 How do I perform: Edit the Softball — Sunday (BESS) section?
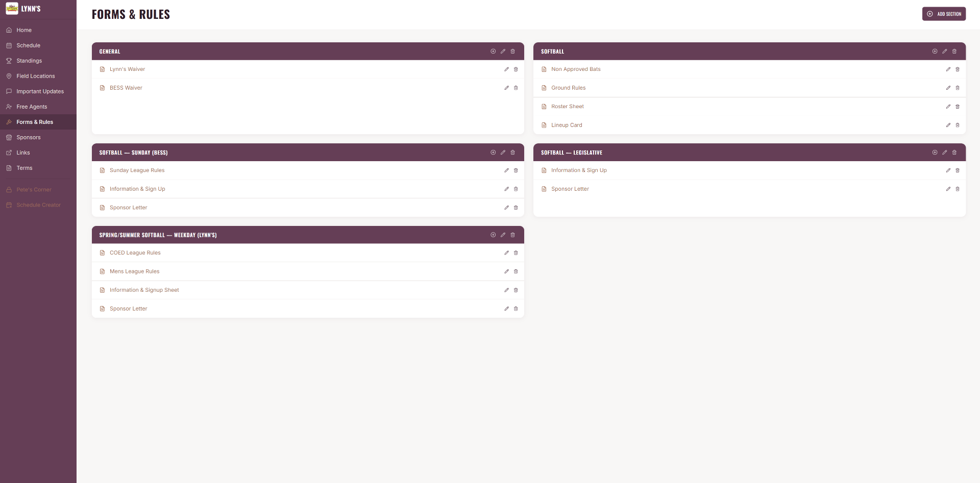point(503,152)
